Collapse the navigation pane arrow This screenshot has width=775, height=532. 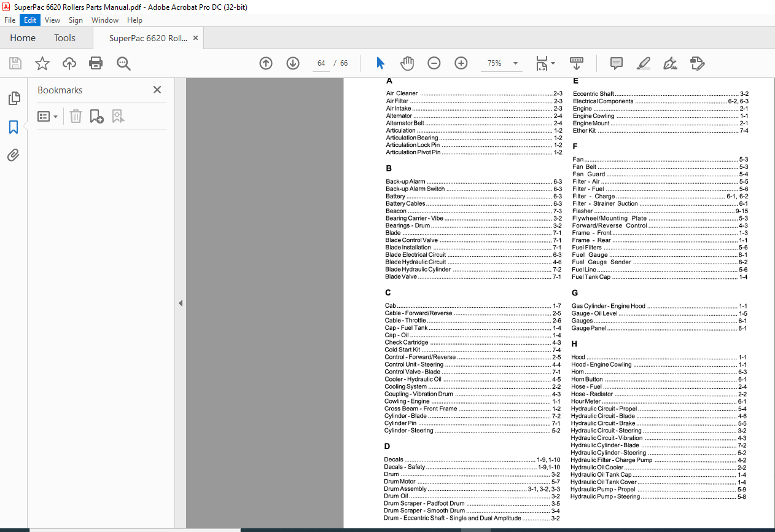pos(181,303)
